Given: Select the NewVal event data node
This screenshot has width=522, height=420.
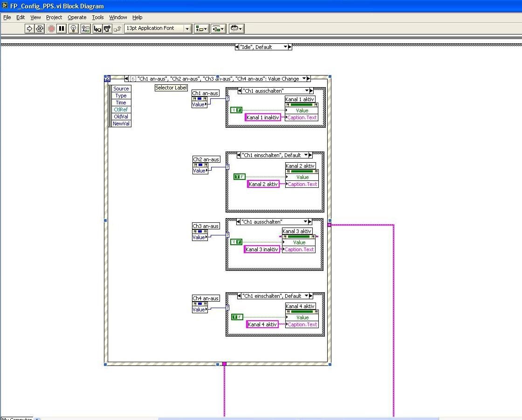Looking at the screenshot, I should 121,124.
